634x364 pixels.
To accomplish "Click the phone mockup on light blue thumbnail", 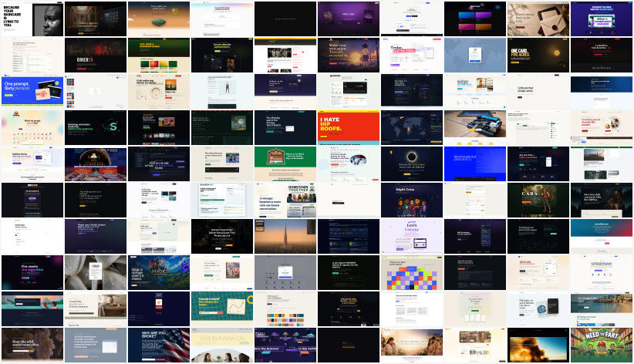I will (538, 308).
